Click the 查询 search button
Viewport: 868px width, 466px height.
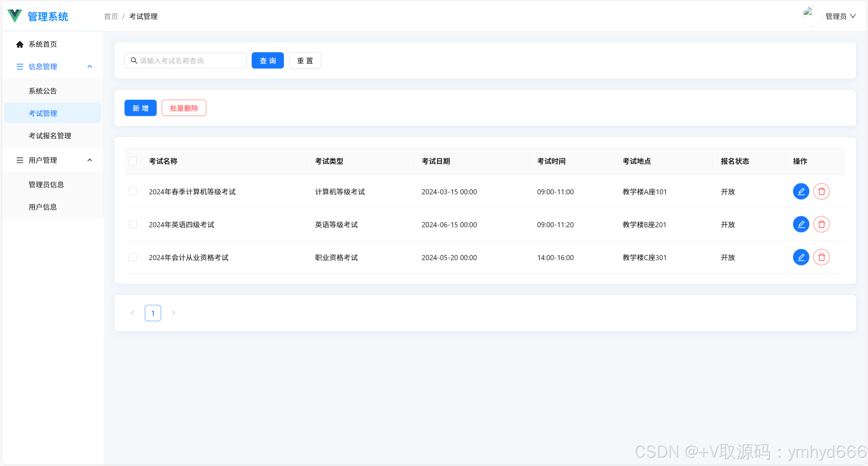click(x=267, y=61)
